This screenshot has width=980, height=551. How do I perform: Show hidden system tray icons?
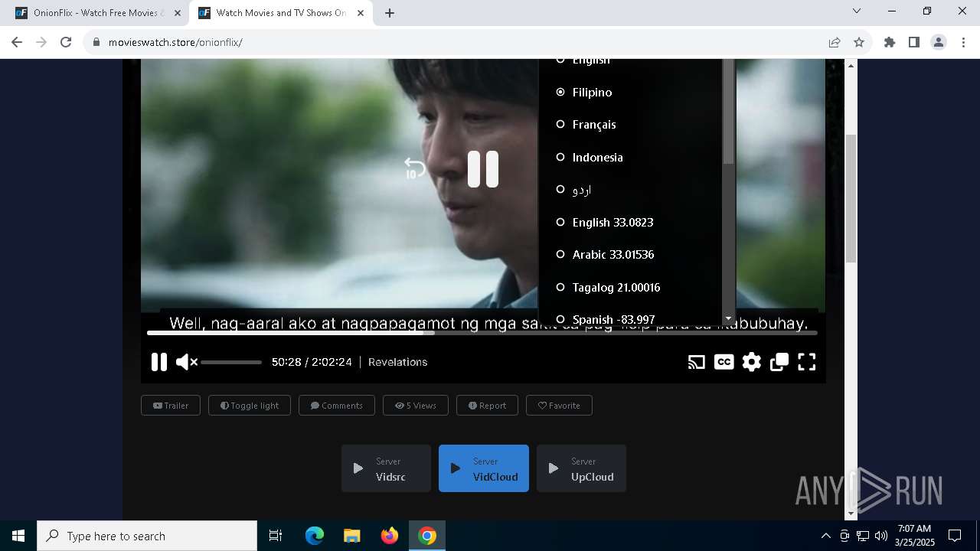[x=825, y=536]
